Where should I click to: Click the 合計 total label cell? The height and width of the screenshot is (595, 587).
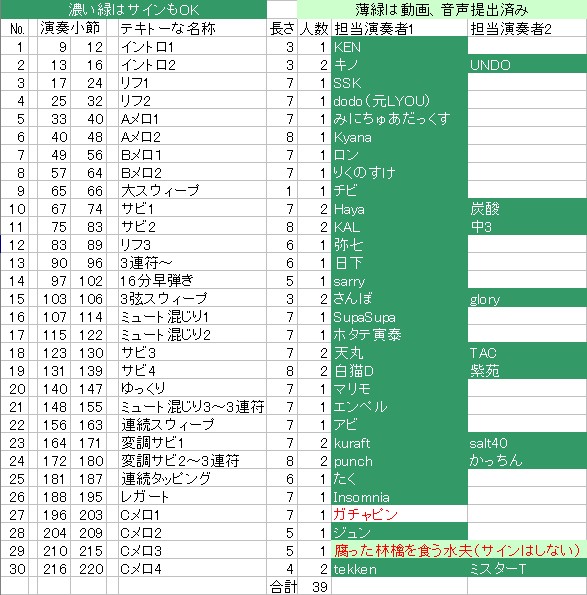tap(282, 586)
